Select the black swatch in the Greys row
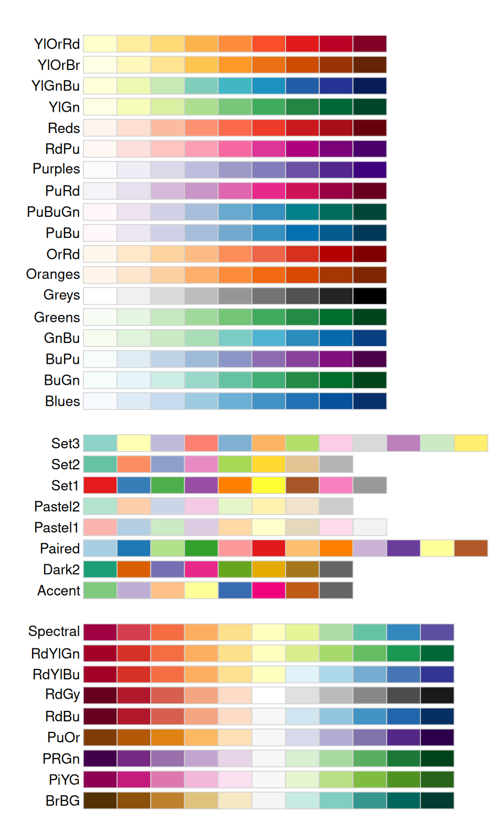The height and width of the screenshot is (840, 504). (370, 296)
